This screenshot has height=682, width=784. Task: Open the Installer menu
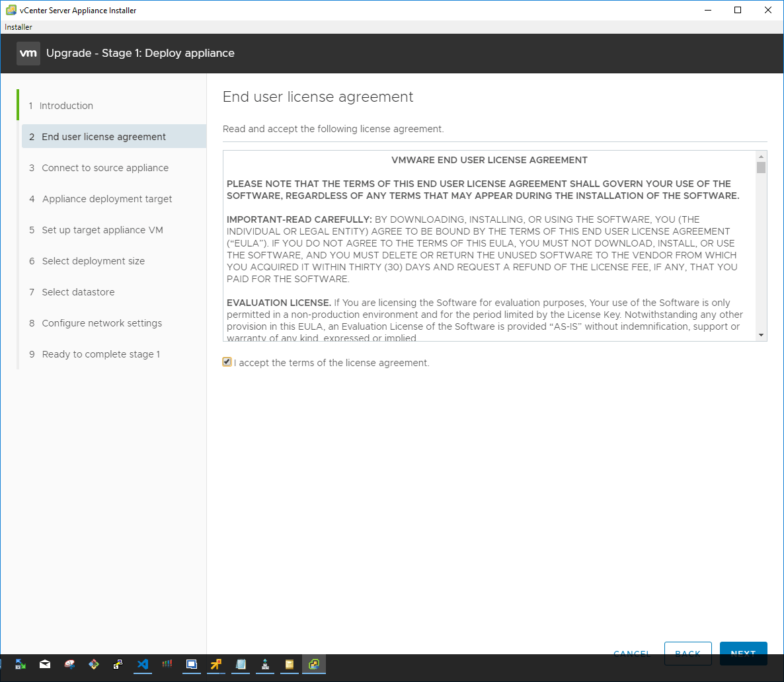(x=19, y=27)
